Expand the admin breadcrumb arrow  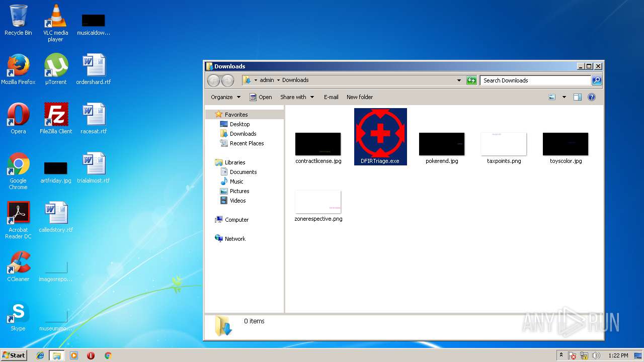tap(278, 80)
